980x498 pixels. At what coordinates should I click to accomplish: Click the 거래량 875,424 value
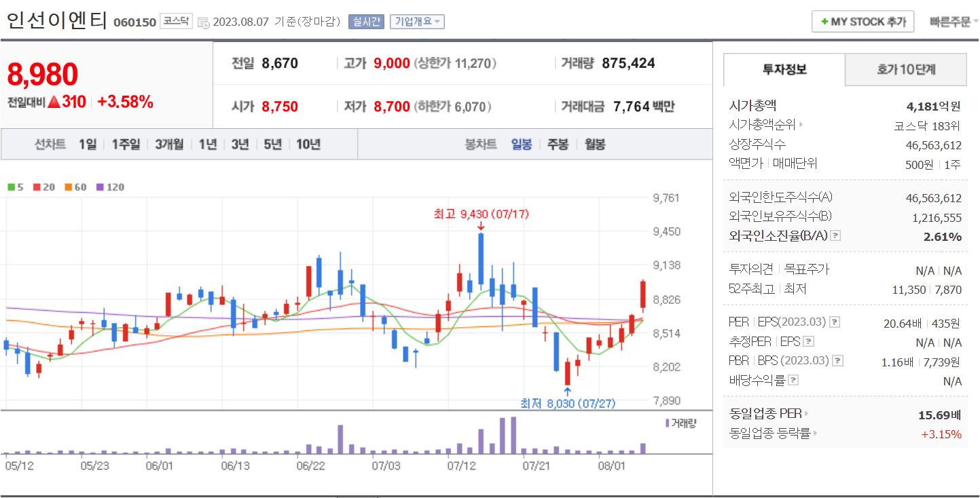point(628,64)
